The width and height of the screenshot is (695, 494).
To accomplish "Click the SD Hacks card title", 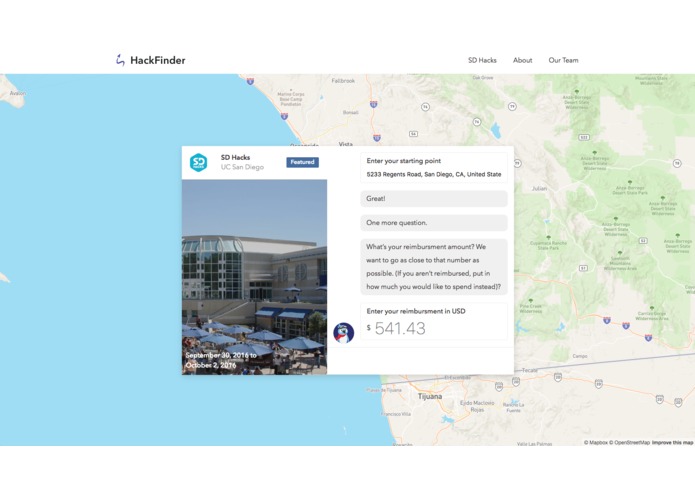I will 235,157.
